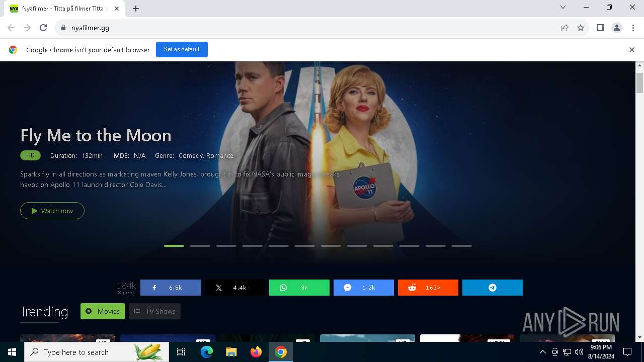Select the ninth carousel slide indicator
Viewport: 644px width, 362px height.
coord(383,246)
